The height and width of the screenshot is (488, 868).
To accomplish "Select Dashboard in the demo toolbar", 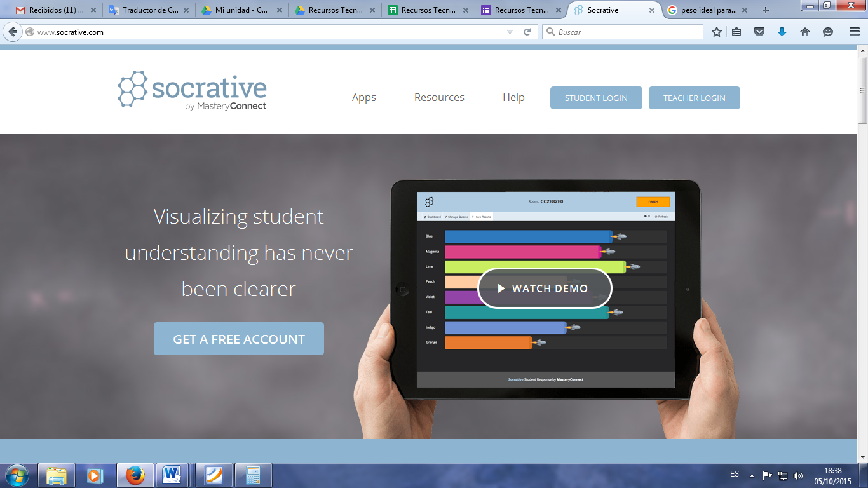I will coord(433,215).
